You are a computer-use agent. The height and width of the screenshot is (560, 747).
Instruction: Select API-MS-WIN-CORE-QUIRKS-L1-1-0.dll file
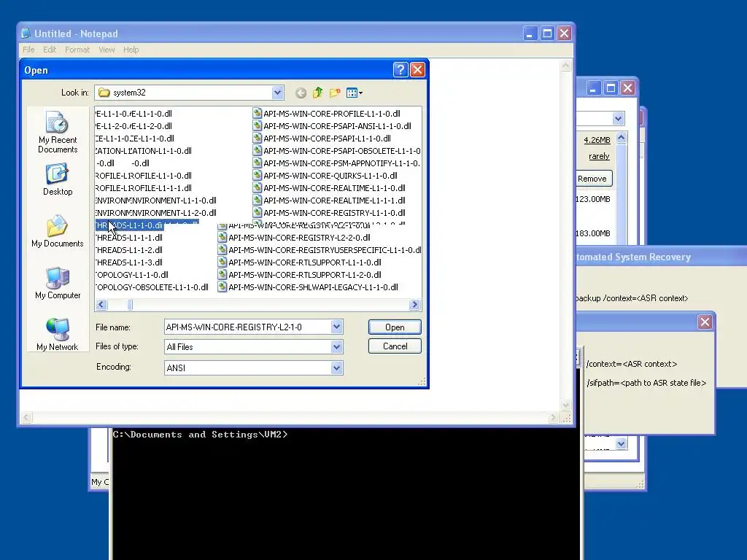click(325, 176)
